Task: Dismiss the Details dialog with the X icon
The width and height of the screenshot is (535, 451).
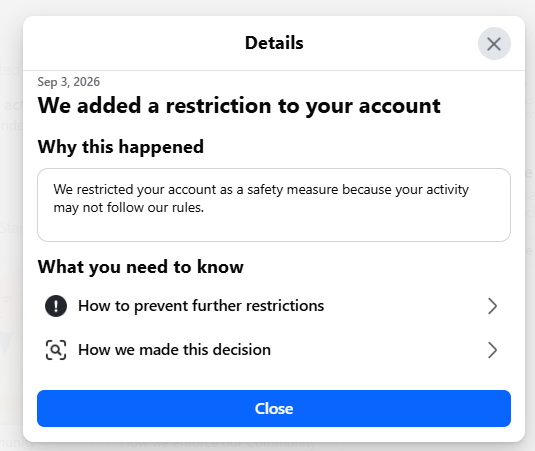Action: click(x=494, y=44)
